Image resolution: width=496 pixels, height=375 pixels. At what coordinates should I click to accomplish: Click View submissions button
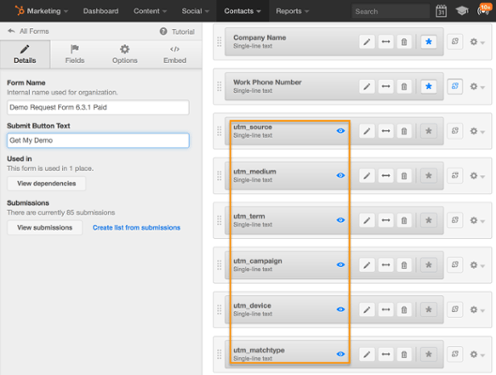coord(45,227)
